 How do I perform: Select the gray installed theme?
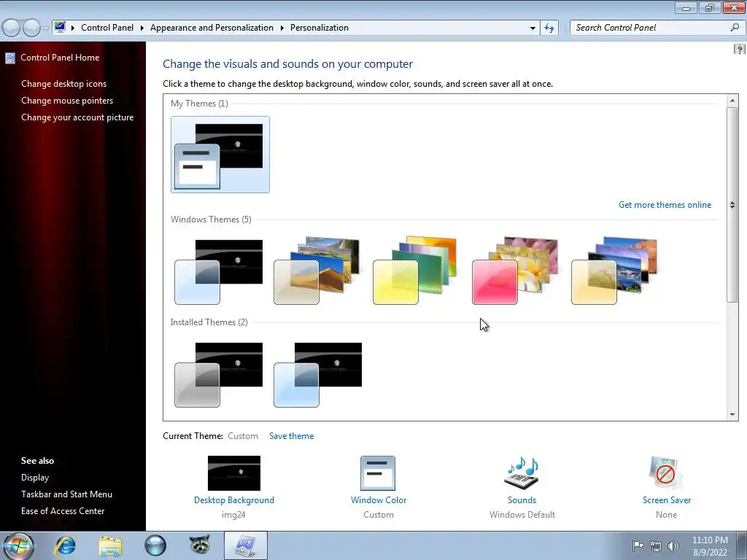point(219,375)
